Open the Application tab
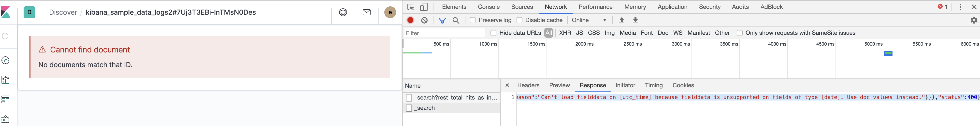 pos(672,7)
